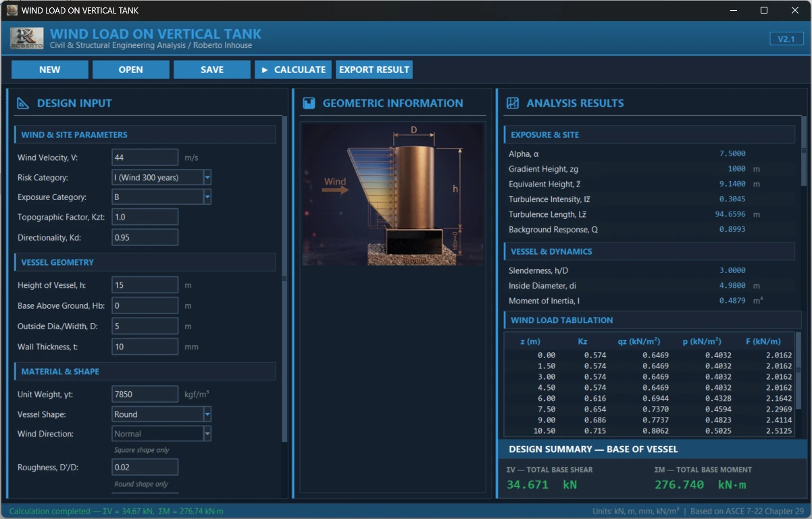
Task: Click total base shear 34.671 kN
Action: (542, 485)
